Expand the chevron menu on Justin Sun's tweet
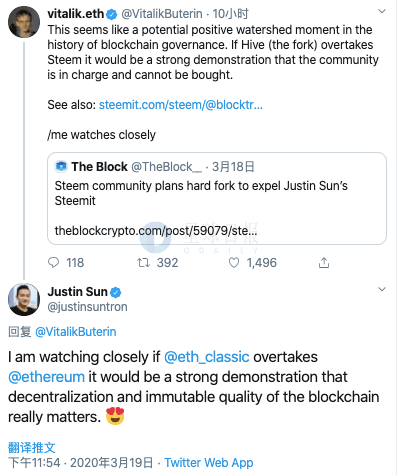398x475 pixels. (x=382, y=289)
